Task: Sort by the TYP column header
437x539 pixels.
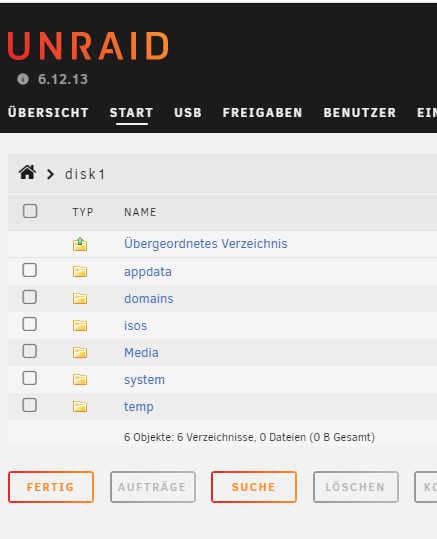Action: pyautogui.click(x=83, y=212)
